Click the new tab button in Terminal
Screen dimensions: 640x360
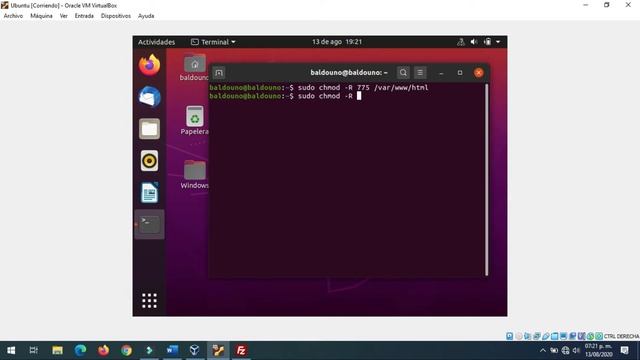(x=219, y=73)
